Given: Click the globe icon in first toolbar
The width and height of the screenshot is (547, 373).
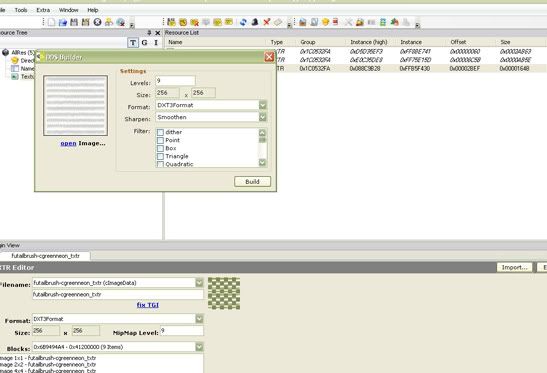Looking at the screenshot, I should coord(121,22).
